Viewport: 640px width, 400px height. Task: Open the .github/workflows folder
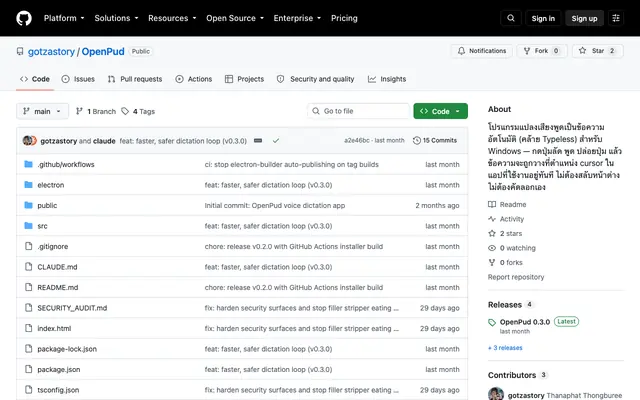point(66,164)
